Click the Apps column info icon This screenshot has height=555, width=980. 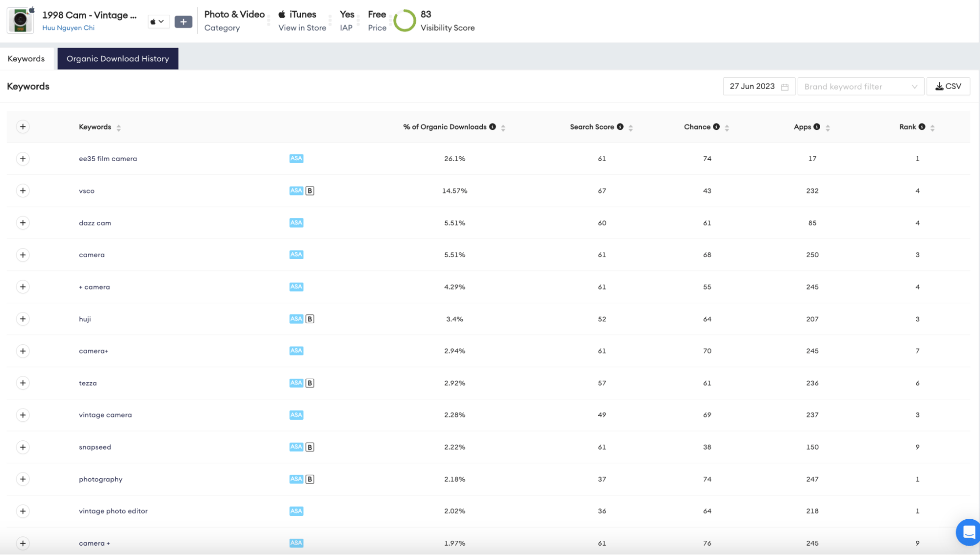click(817, 127)
